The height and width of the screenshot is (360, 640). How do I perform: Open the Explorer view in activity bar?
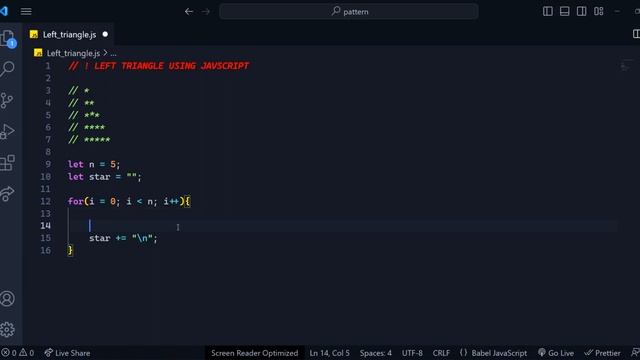click(x=8, y=39)
